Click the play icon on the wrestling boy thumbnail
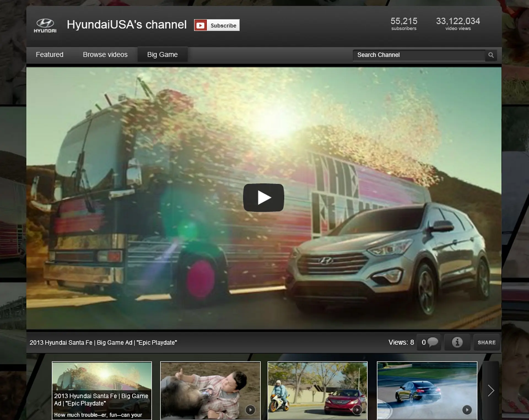529x420 pixels. [250, 410]
